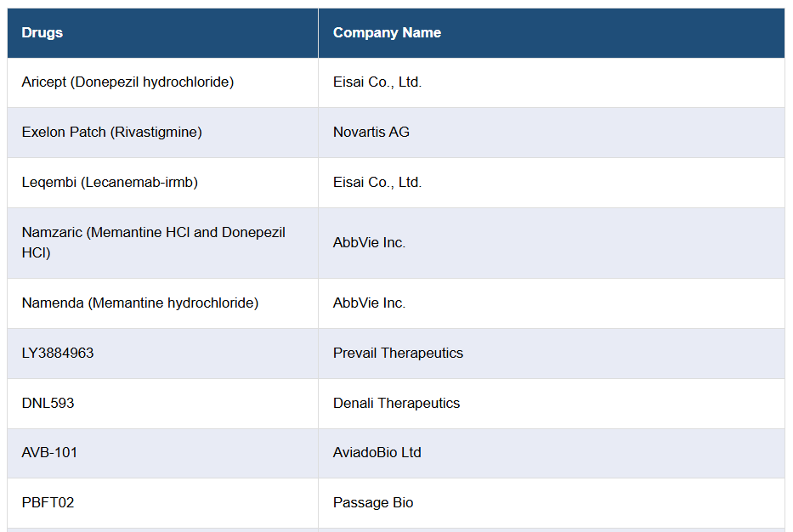Viewport: 793px width, 532px height.
Task: Click AbbVie Inc. in the Namzaric row
Action: 369,243
